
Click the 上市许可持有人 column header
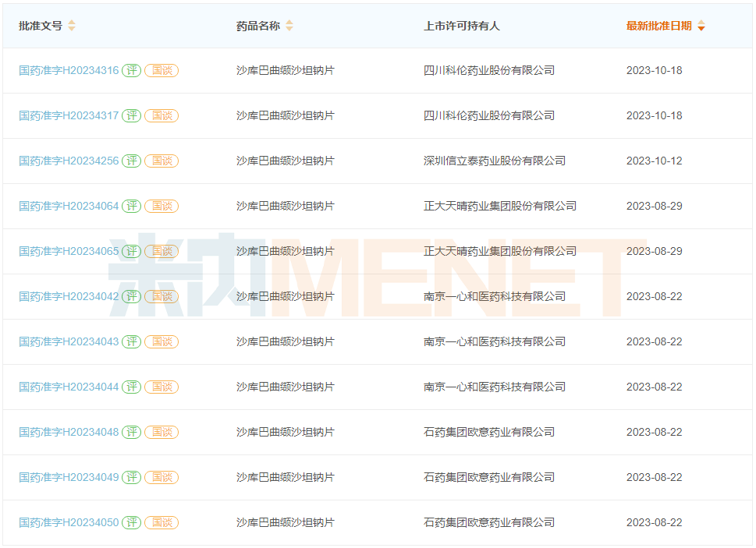pos(461,26)
